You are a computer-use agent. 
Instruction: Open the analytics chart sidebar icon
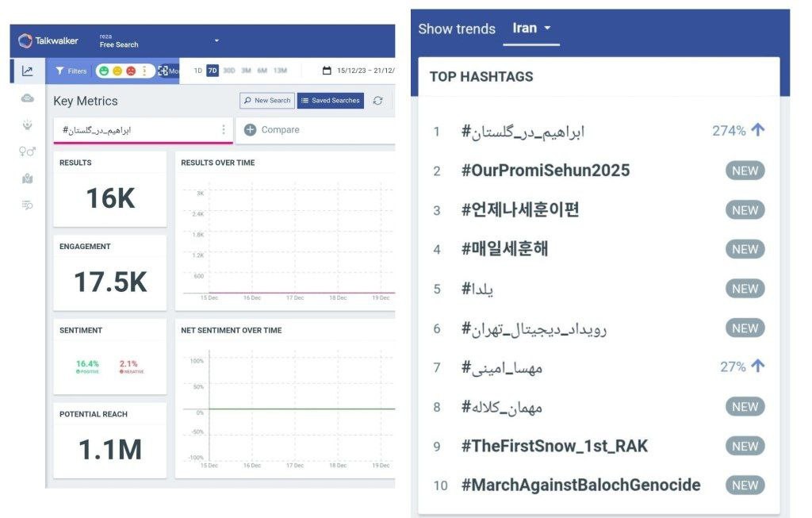click(x=28, y=71)
